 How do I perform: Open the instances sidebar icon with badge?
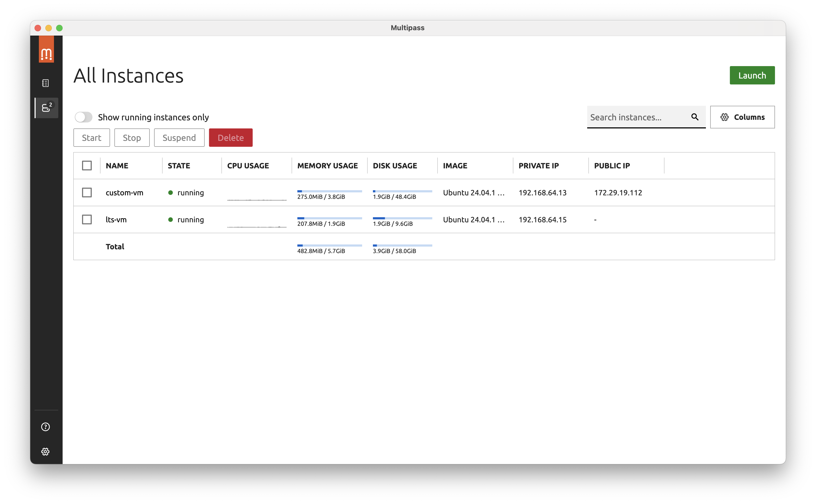pyautogui.click(x=46, y=108)
